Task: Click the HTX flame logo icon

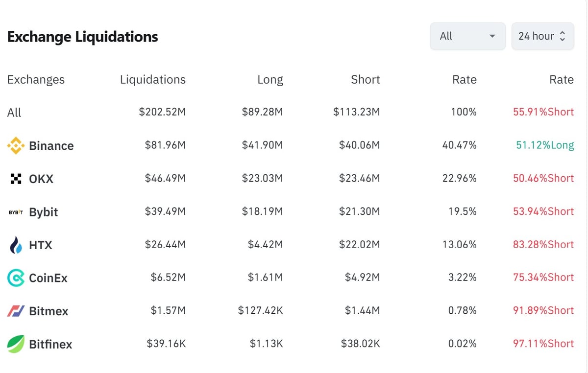Action: (16, 245)
